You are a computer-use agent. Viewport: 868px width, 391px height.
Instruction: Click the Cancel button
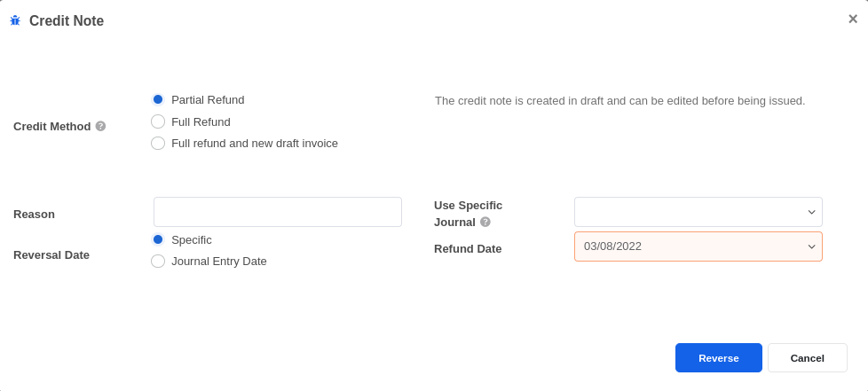click(807, 357)
